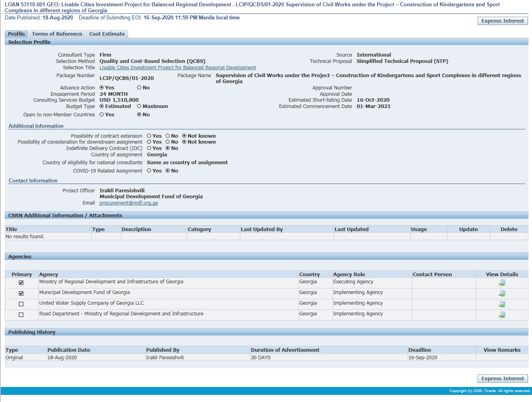Select No for Indefinite Delivery Contract
Image resolution: width=532 pixels, height=402 pixels.
(168, 148)
